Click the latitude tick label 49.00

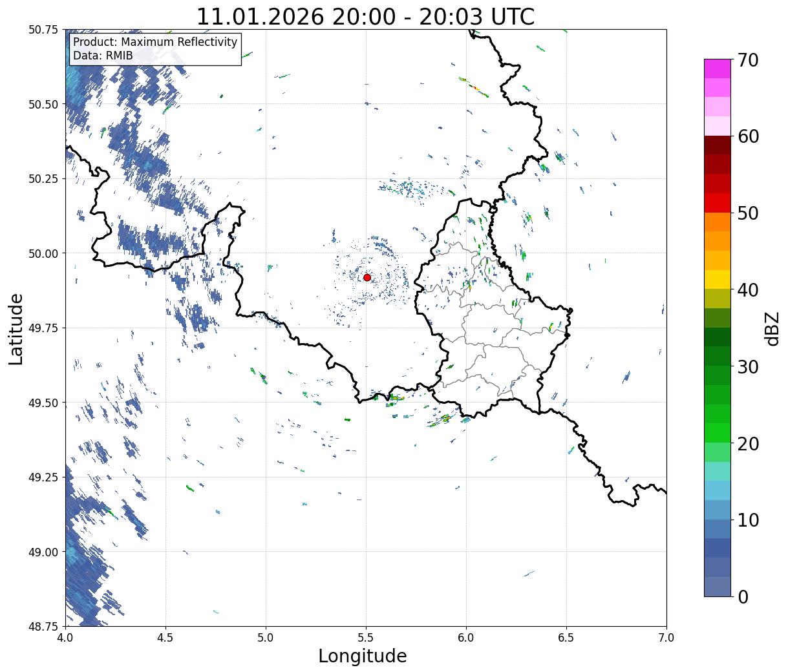[x=43, y=552]
